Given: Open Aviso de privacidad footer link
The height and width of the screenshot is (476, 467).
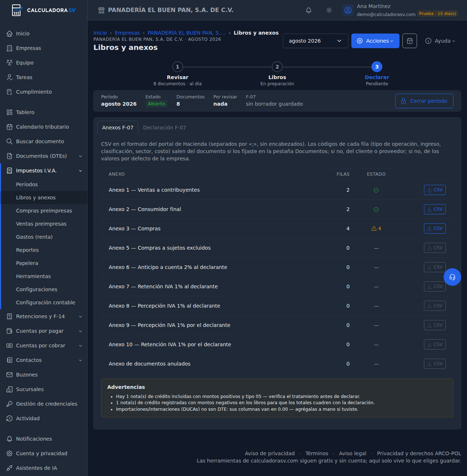Looking at the screenshot, I should pos(270,453).
